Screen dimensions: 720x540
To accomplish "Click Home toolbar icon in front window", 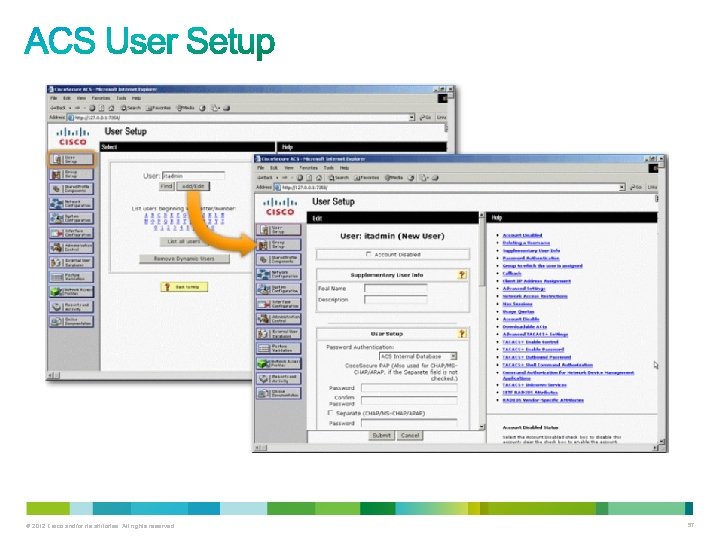I will [x=319, y=178].
